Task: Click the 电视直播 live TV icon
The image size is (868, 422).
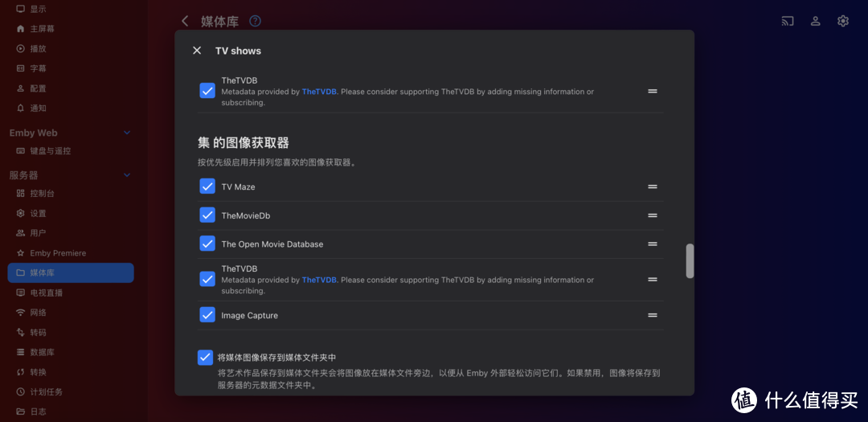Action: [x=20, y=293]
